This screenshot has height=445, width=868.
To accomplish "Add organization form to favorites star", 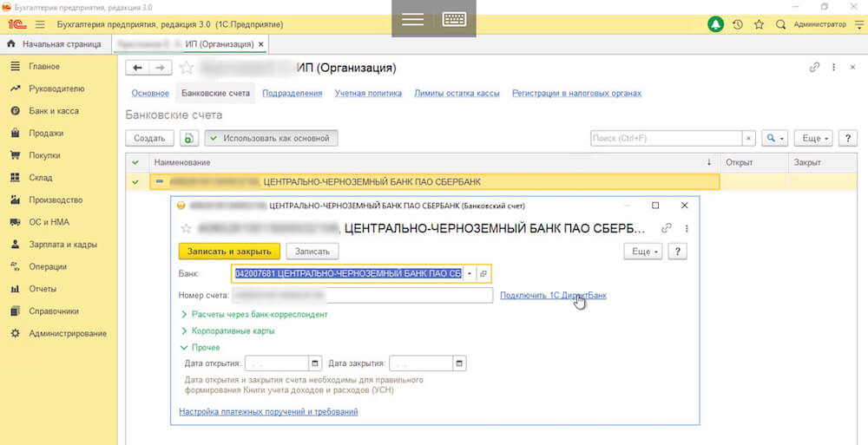I will 187,68.
